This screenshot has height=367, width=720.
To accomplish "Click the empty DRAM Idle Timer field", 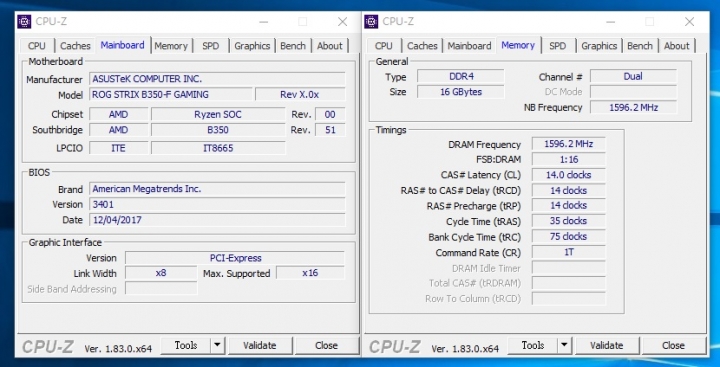I will coord(568,268).
